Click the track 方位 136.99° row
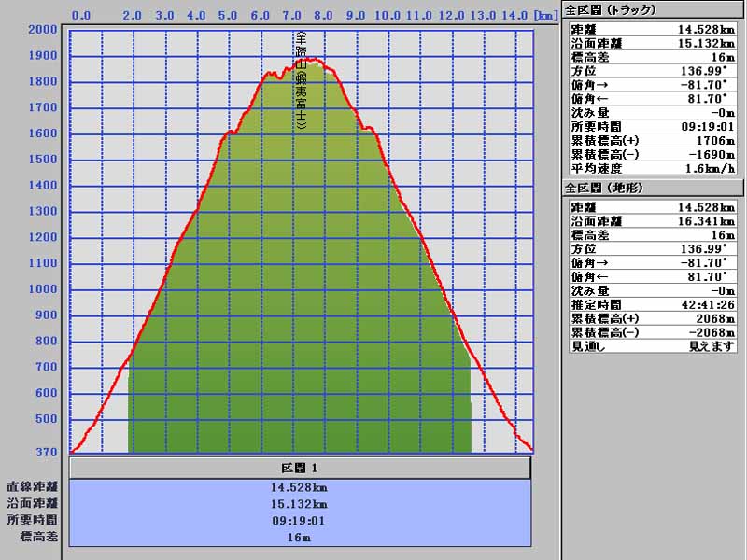The width and height of the screenshot is (747, 560). coord(651,70)
